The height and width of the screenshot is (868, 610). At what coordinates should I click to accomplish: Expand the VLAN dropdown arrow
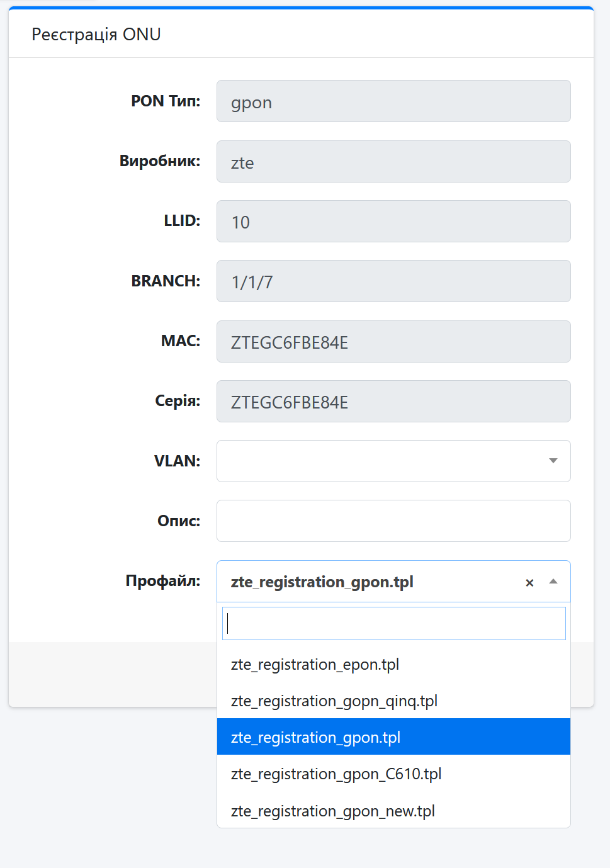pos(553,461)
